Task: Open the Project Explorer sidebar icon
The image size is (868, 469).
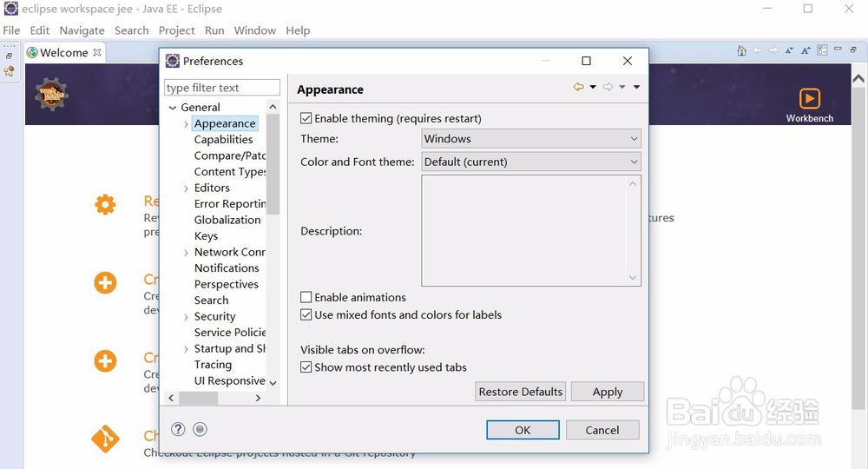Action: (x=9, y=71)
